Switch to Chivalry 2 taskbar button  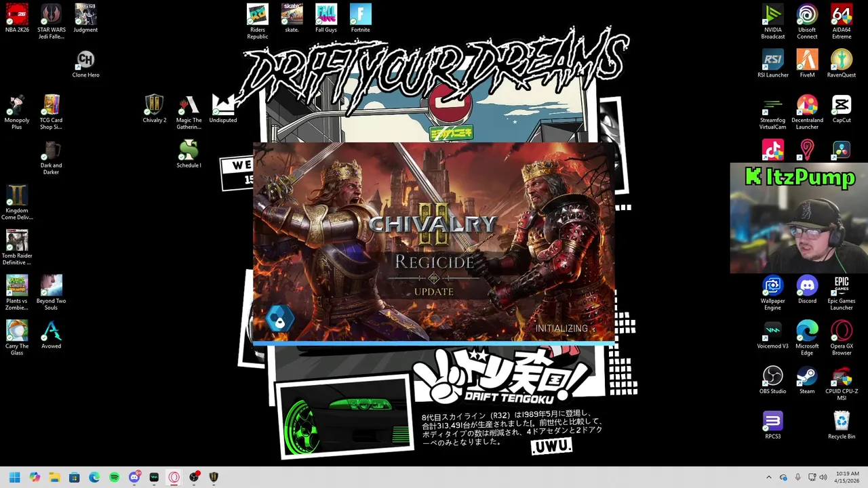214,477
